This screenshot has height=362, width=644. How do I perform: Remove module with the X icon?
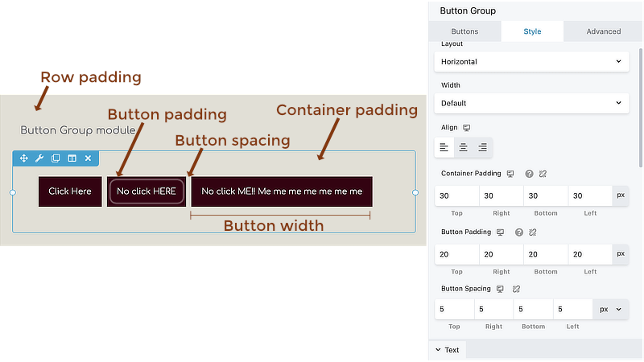88,158
